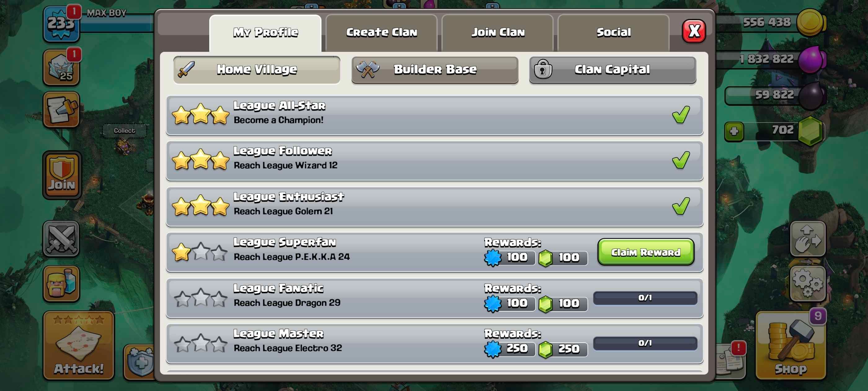Switch to the Create Clan tab
868x391 pixels.
tap(381, 32)
